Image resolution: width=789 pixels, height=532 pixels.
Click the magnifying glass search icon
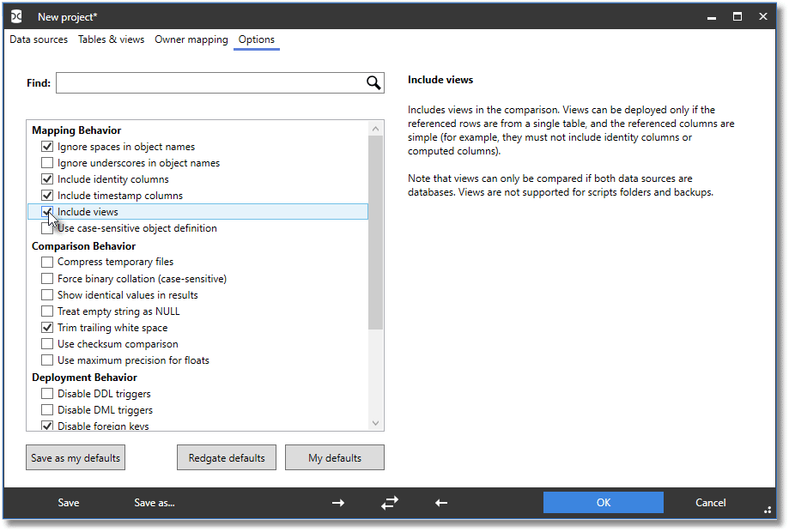373,83
